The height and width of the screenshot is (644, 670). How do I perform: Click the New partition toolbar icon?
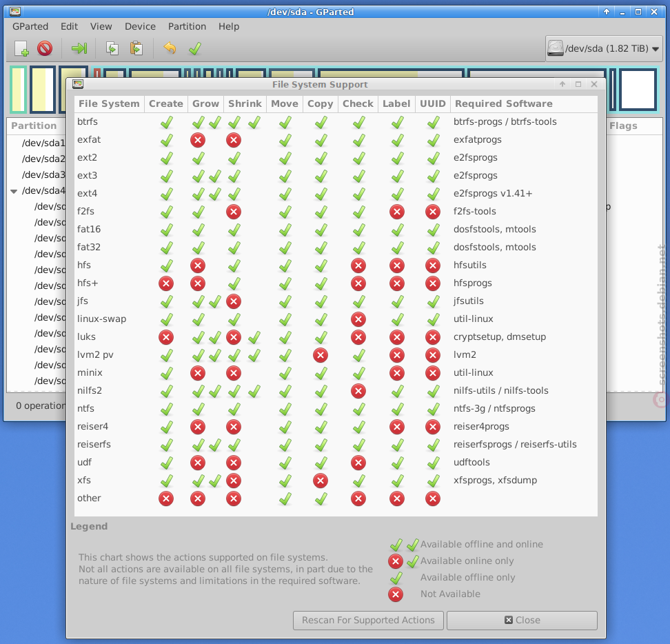click(x=21, y=49)
